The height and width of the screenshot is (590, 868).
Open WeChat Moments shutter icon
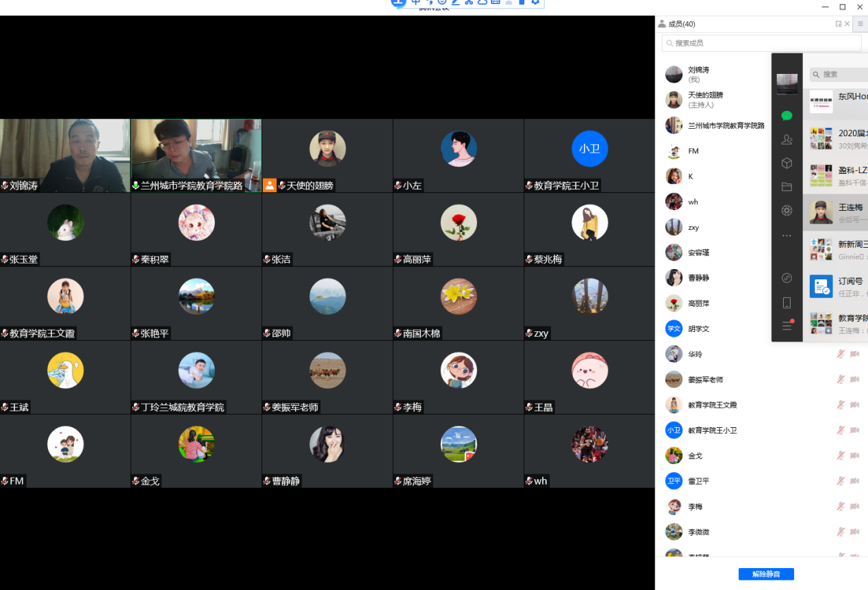click(787, 211)
